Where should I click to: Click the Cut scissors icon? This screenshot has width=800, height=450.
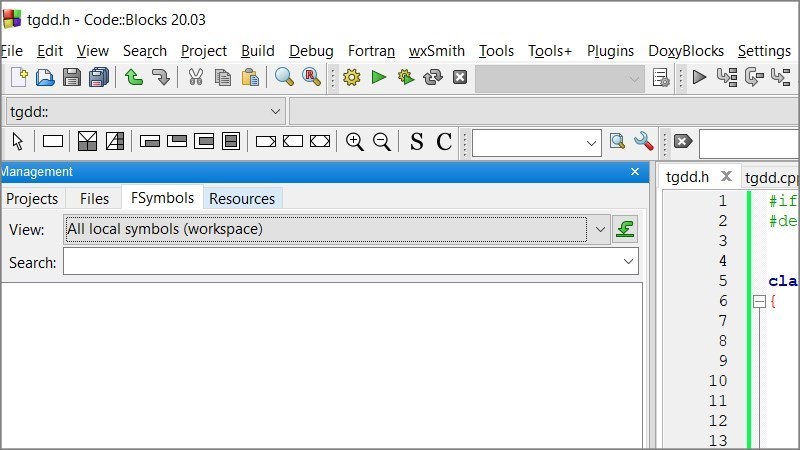tap(195, 78)
